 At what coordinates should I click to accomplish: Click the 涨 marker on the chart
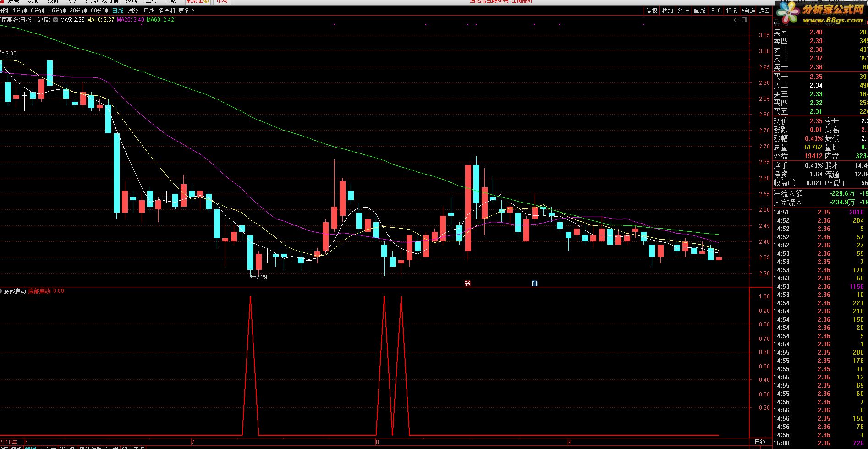[x=467, y=283]
